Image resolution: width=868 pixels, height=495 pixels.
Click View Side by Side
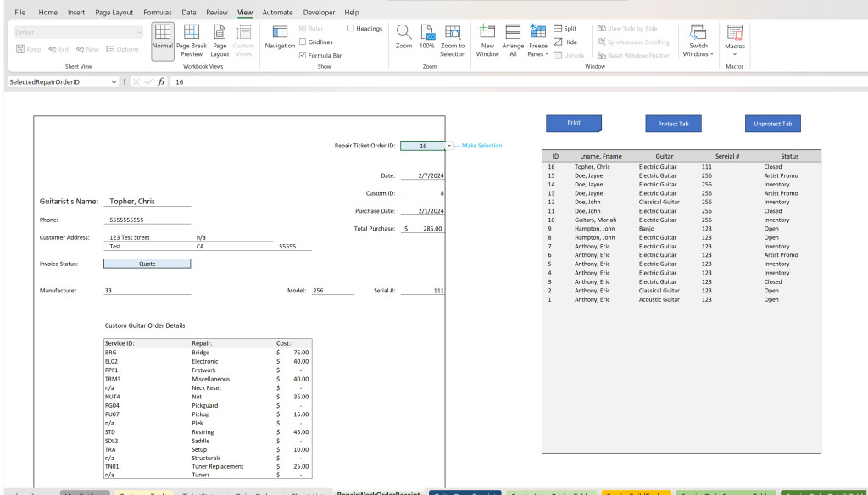pyautogui.click(x=627, y=28)
